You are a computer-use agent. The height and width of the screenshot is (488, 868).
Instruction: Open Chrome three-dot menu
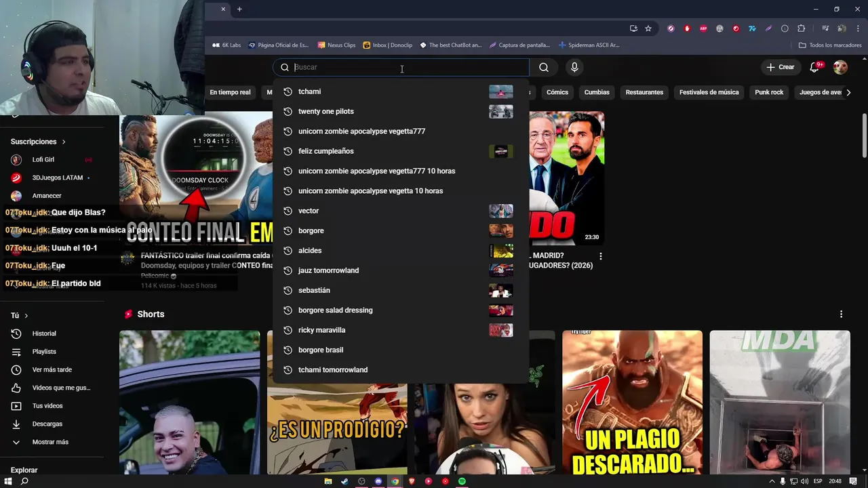856,28
